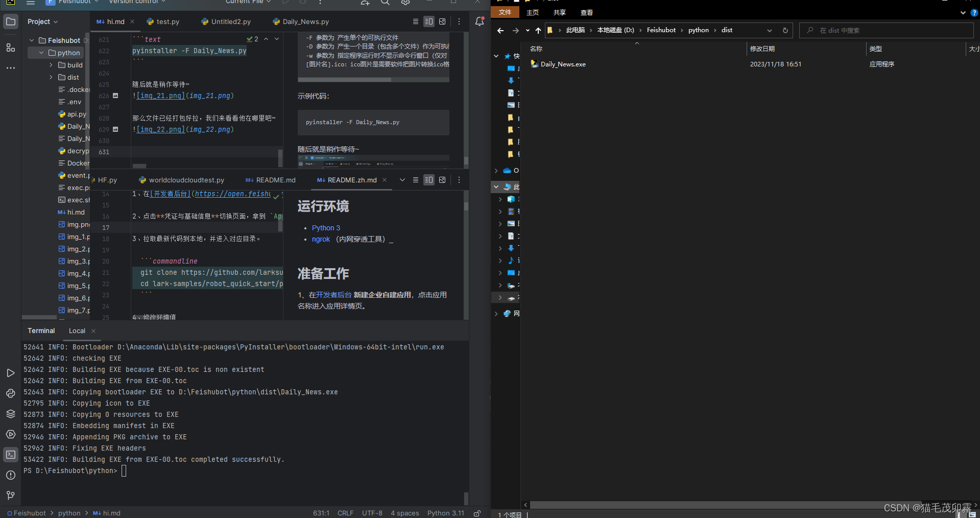Screen dimensions: 980x518
Task: Click the top preview horizontal scrollbar
Action: [345, 80]
